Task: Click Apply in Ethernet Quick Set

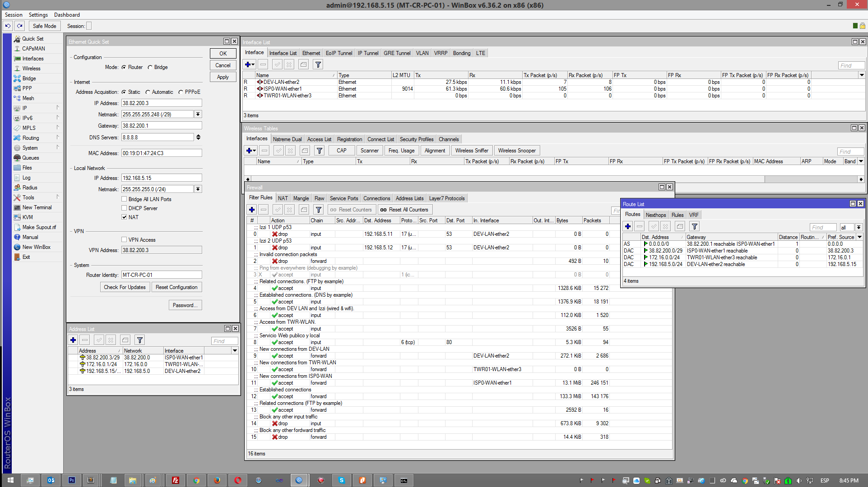Action: (x=223, y=77)
